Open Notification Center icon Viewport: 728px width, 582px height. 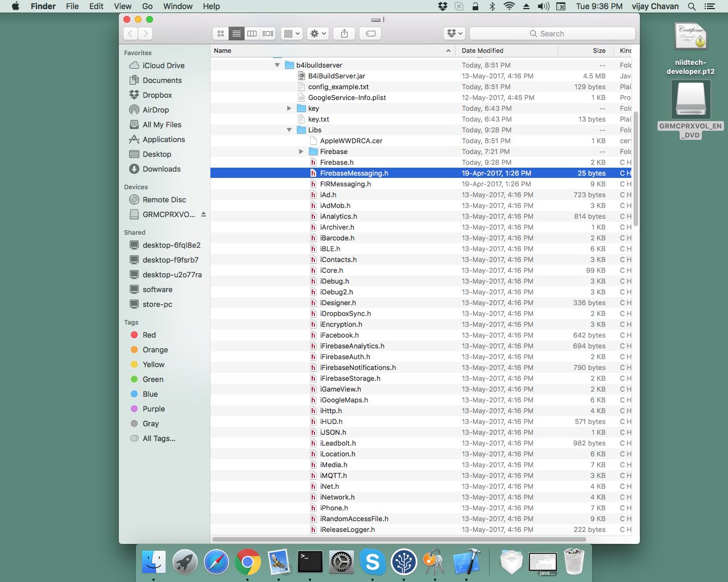point(709,6)
